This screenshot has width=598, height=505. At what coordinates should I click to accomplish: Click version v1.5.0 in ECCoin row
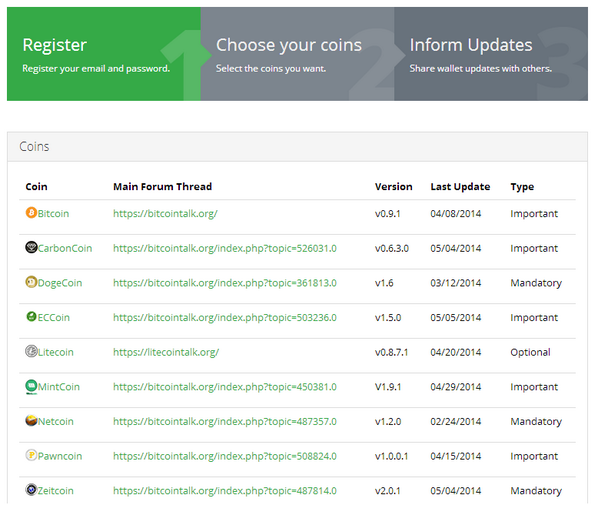[388, 318]
